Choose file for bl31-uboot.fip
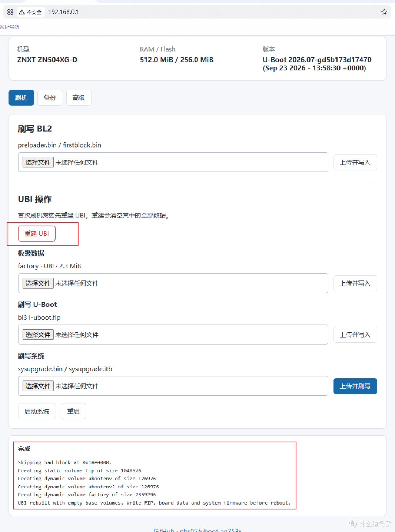 pos(38,335)
